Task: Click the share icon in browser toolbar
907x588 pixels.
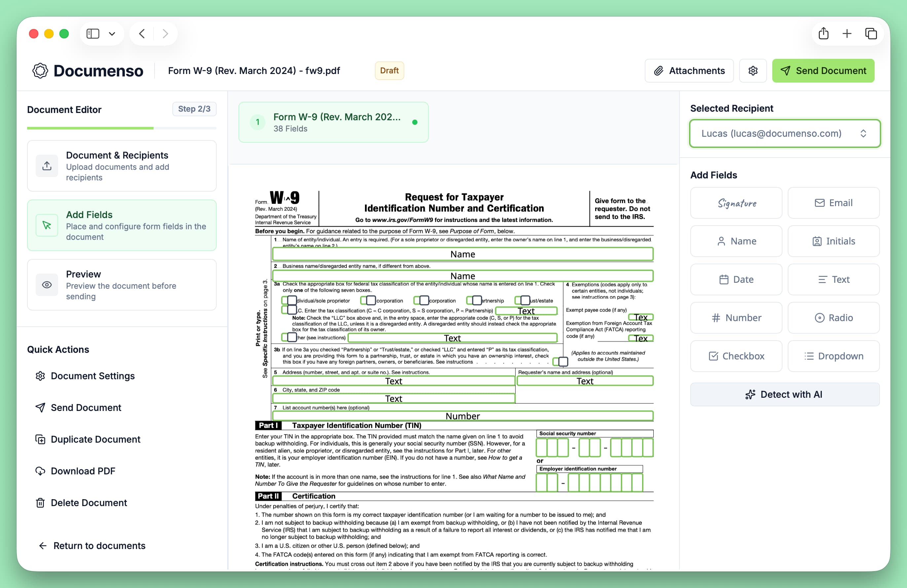Action: 823,34
